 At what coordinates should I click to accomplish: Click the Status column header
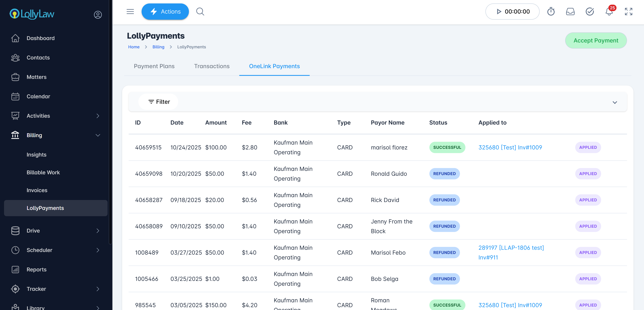[438, 123]
